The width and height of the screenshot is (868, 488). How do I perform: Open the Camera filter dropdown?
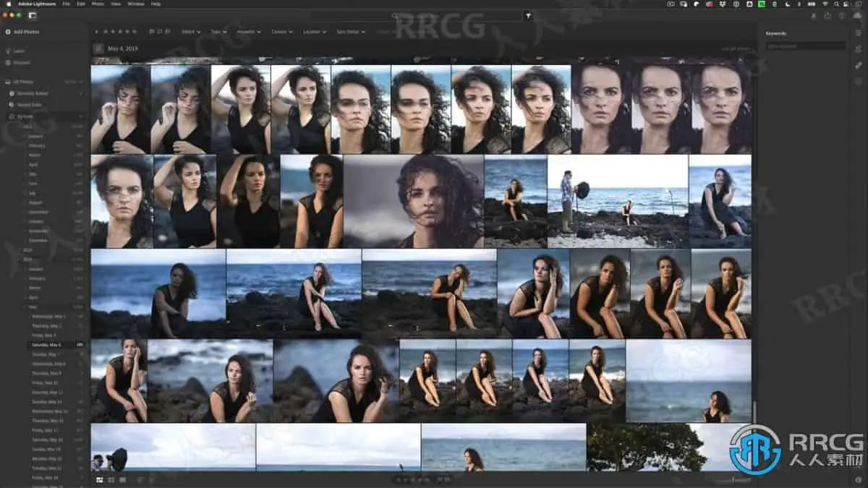(x=281, y=32)
